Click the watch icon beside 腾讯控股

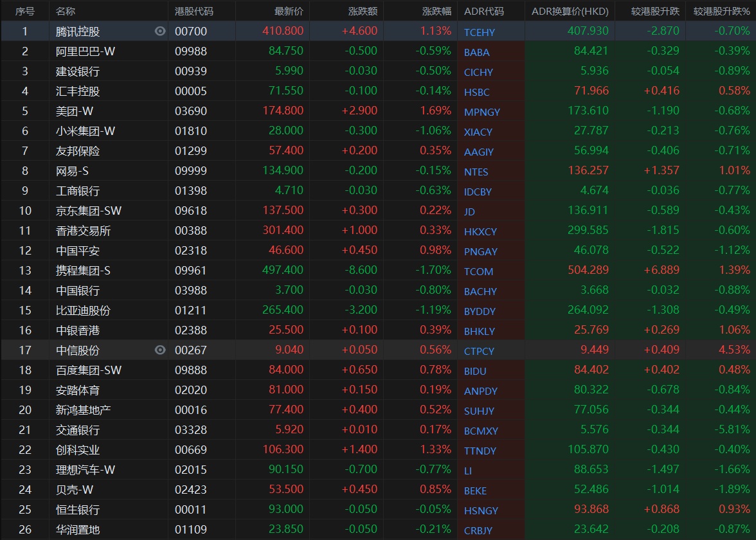point(160,32)
